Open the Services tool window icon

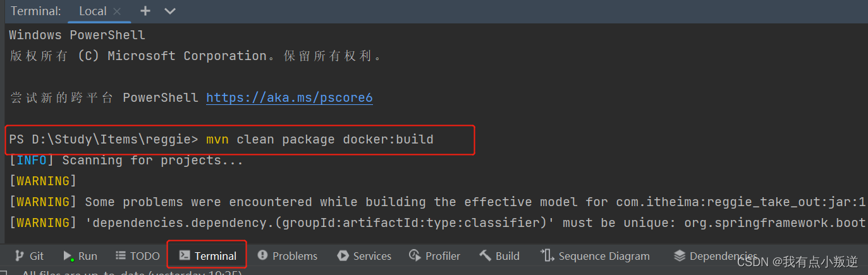tap(343, 255)
